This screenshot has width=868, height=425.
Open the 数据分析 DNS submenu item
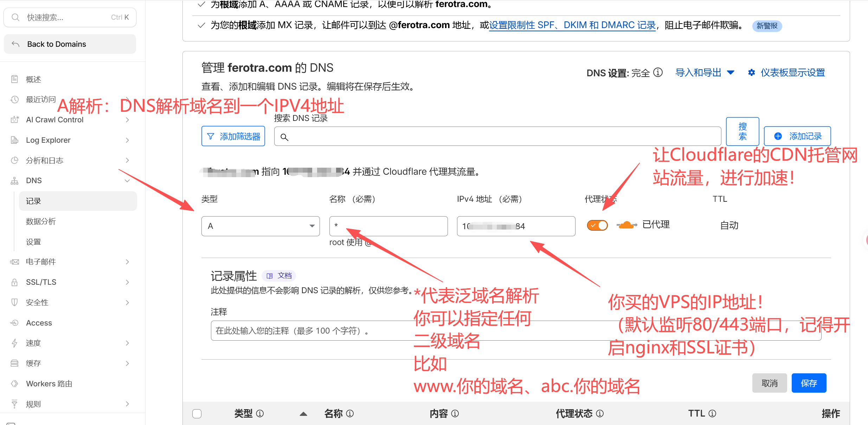tap(41, 221)
